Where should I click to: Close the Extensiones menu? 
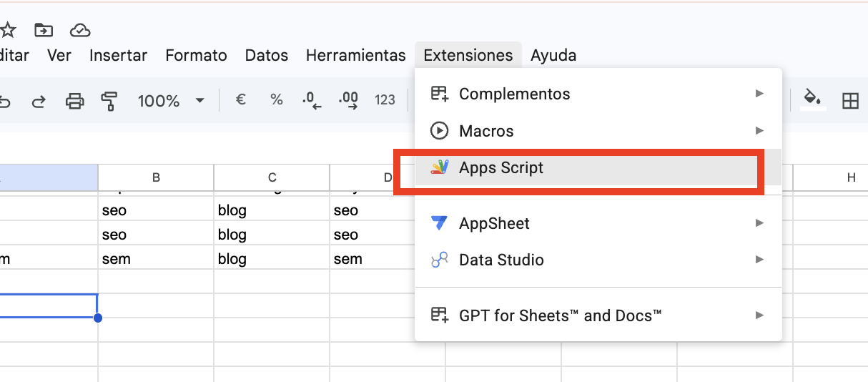click(468, 55)
